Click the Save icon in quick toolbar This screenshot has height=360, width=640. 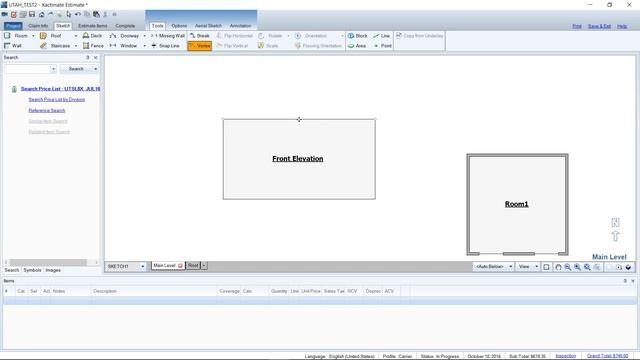tap(32, 14)
